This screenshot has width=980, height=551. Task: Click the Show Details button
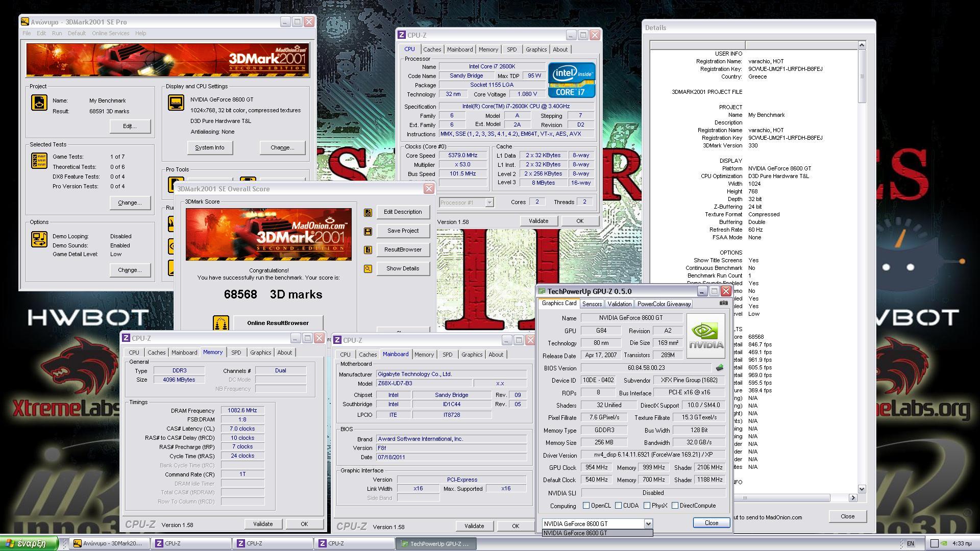pyautogui.click(x=403, y=268)
